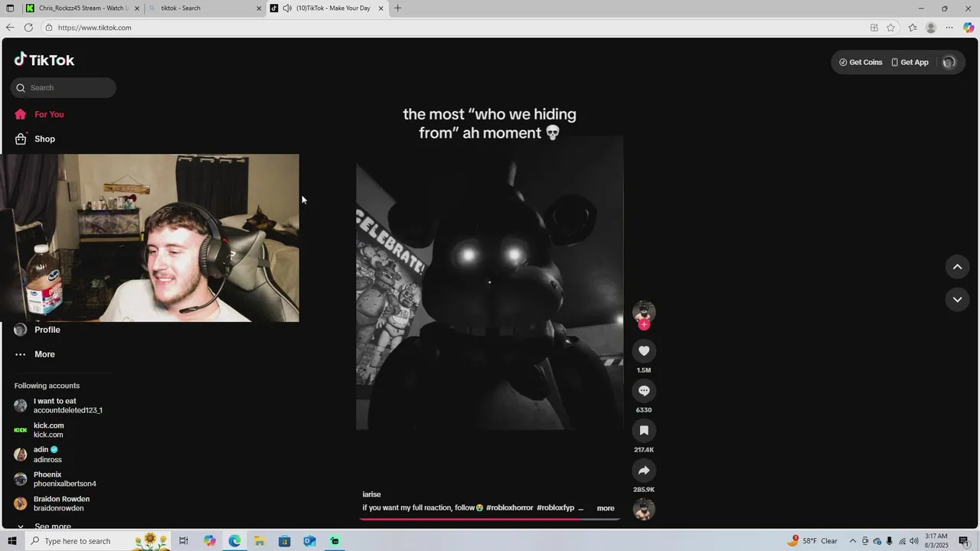Open Outlook from taskbar

click(309, 541)
